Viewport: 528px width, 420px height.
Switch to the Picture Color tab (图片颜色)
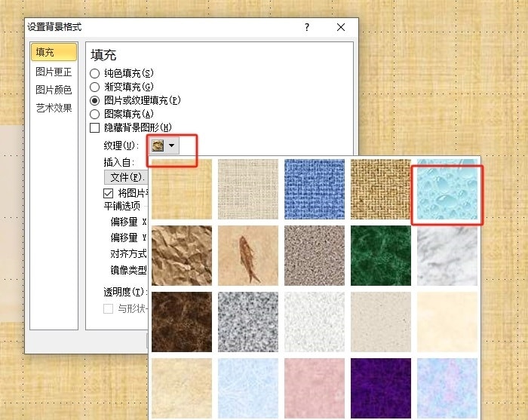54,90
